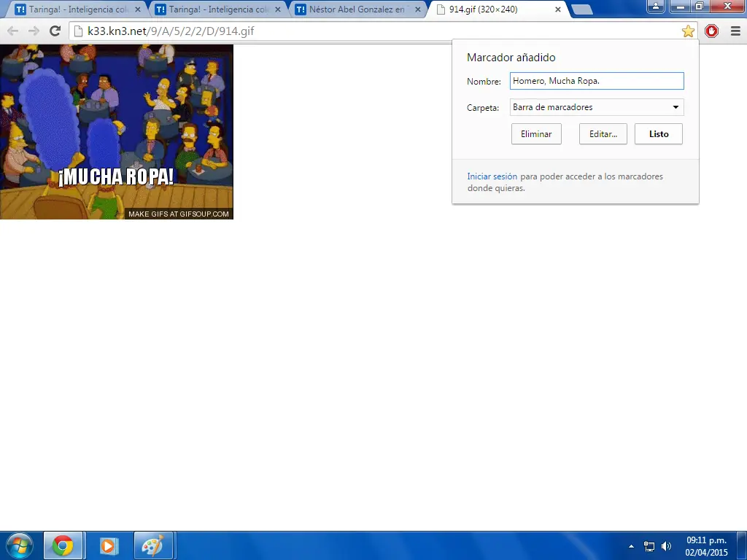The height and width of the screenshot is (560, 747).
Task: Open a new tab
Action: pos(581,9)
